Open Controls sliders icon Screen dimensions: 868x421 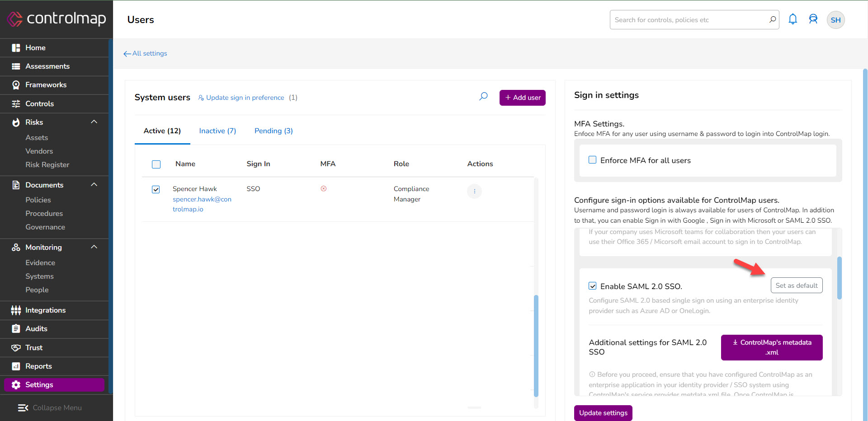(x=16, y=104)
